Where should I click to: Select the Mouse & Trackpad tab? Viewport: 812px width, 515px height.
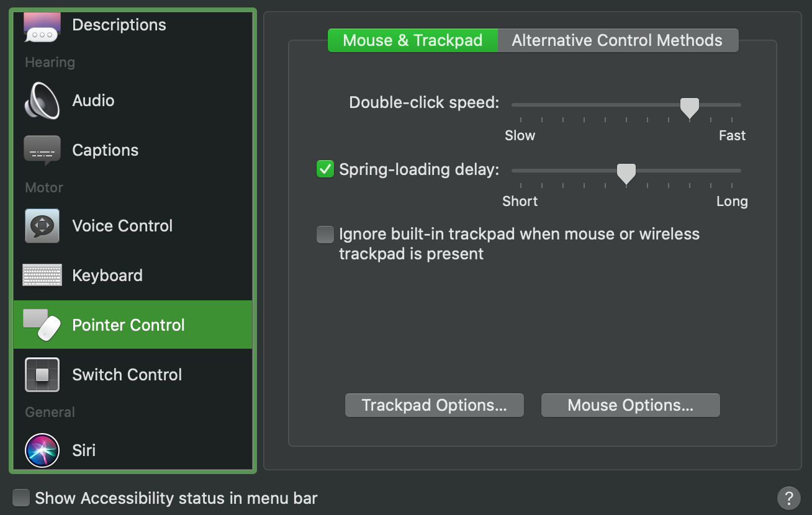[x=412, y=40]
